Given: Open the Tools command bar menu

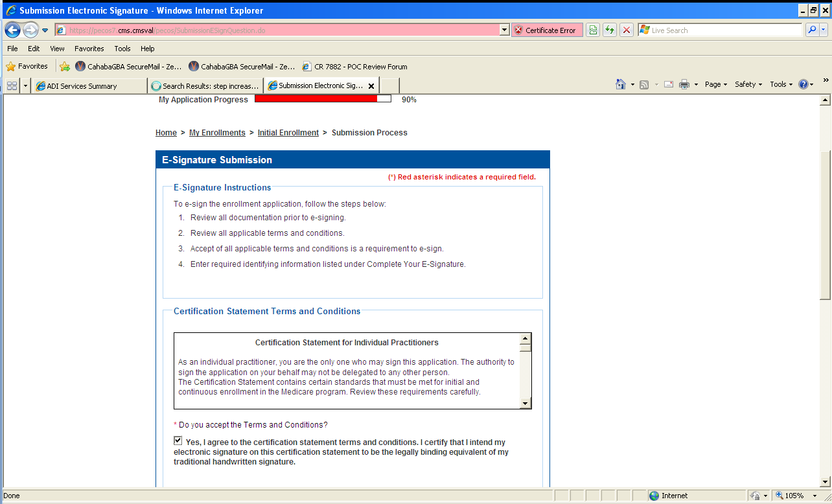Looking at the screenshot, I should (781, 84).
